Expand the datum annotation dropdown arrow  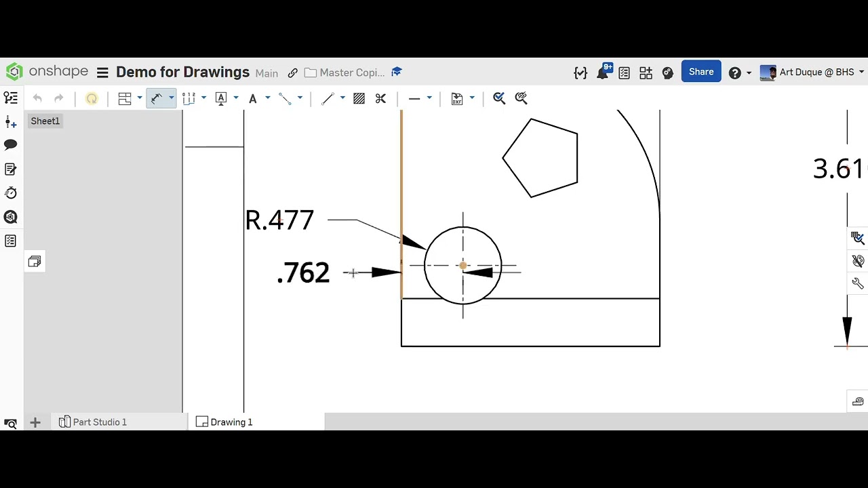tap(235, 98)
